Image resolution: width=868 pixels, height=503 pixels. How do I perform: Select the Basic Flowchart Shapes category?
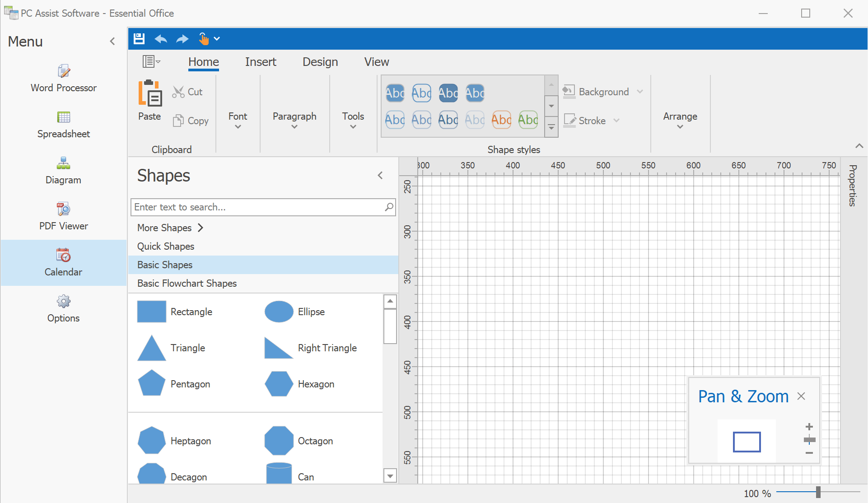pos(187,283)
